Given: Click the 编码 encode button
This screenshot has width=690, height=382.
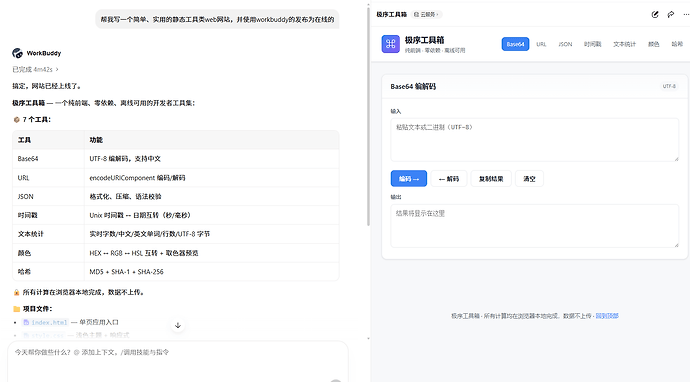Looking at the screenshot, I should tap(409, 179).
